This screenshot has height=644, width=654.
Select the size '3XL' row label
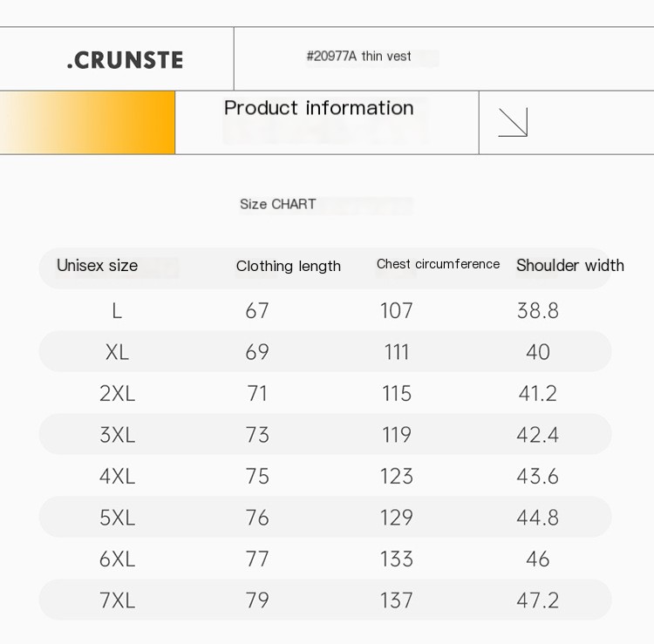[117, 435]
